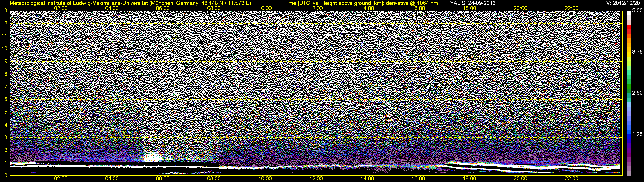Click the height axis label 2
Image resolution: width=644 pixels, height=182 pixels.
tap(6, 150)
